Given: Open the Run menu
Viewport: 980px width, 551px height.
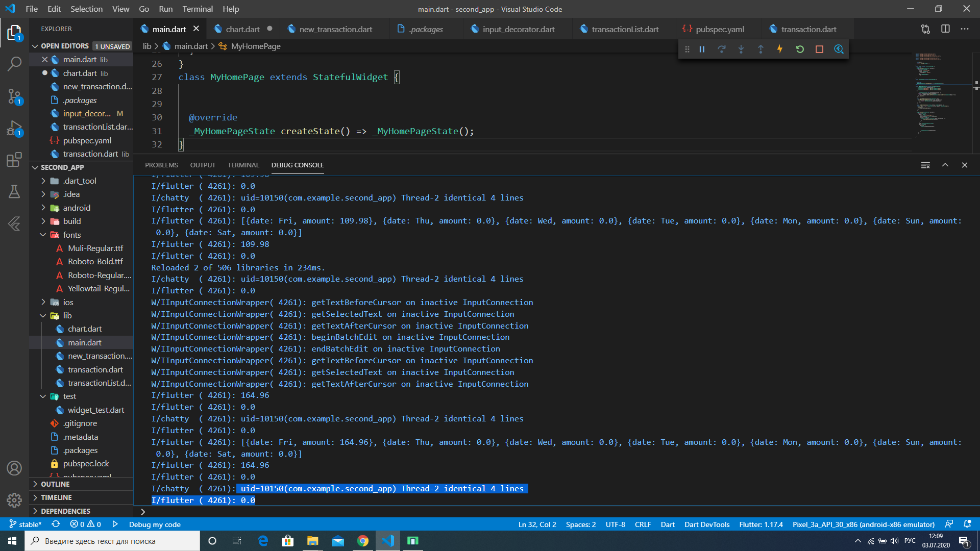Looking at the screenshot, I should 165,9.
